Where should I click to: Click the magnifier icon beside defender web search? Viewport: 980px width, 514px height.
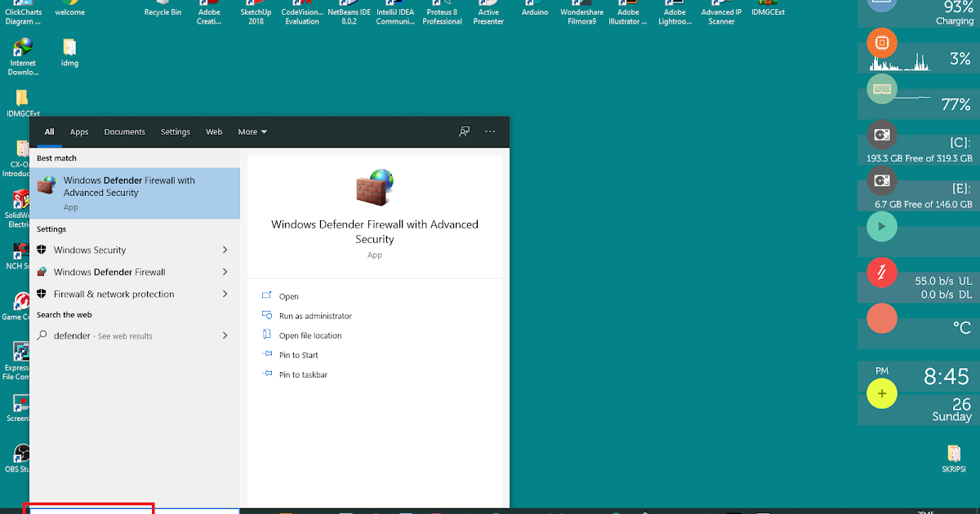pyautogui.click(x=42, y=335)
